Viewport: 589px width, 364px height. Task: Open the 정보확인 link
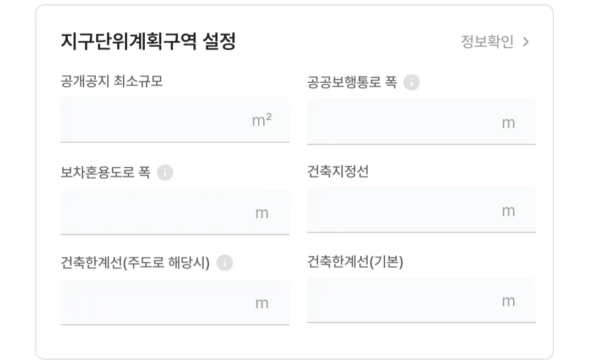coord(487,42)
